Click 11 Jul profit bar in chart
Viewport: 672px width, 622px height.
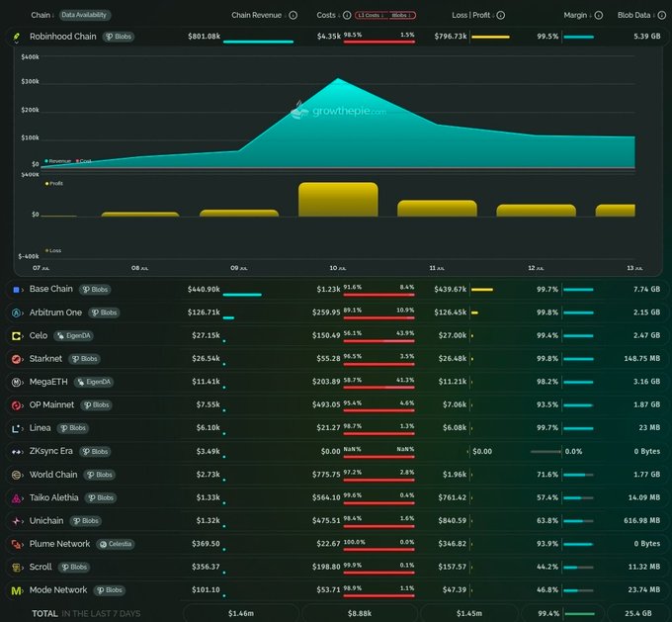coord(437,208)
